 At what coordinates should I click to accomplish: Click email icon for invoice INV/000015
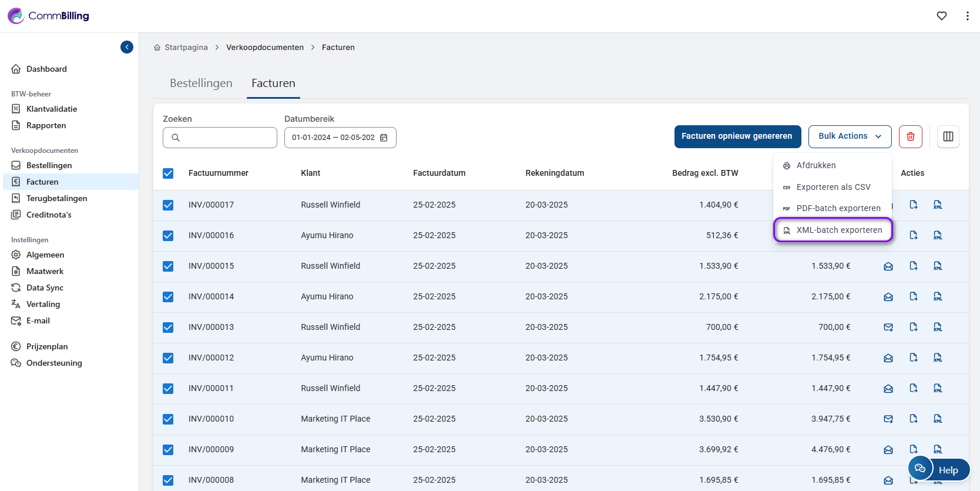(x=888, y=266)
